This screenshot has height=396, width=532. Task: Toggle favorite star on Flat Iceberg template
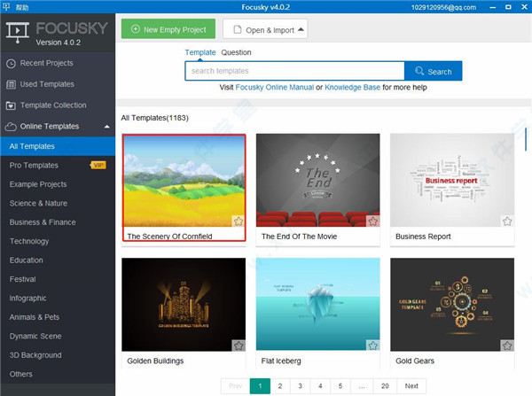pos(372,346)
